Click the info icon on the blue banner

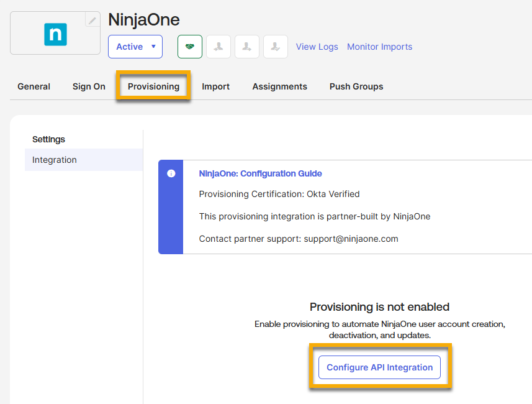tap(171, 173)
